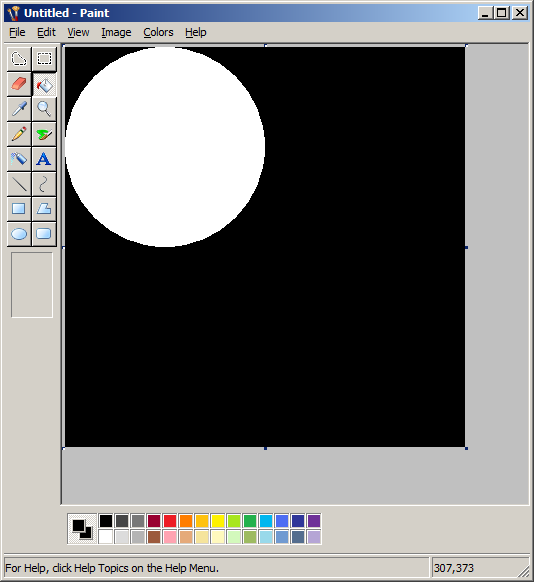
Task: Open the Help menu
Action: tap(196, 32)
